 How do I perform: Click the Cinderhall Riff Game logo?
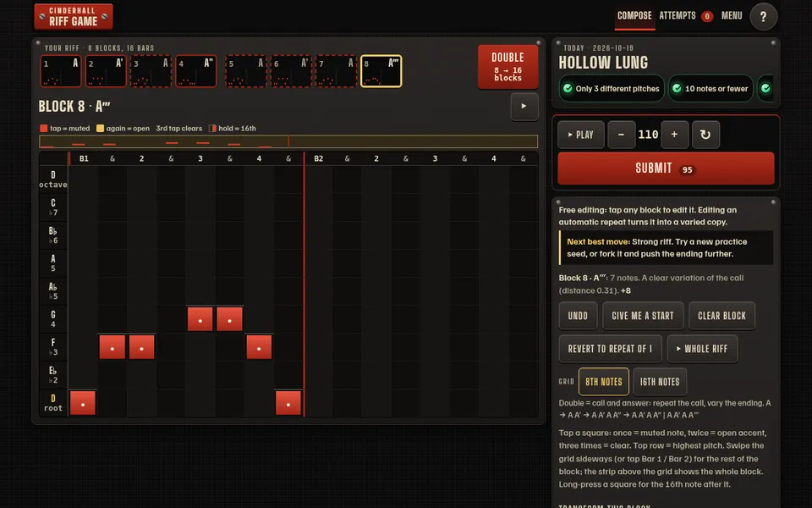point(74,17)
